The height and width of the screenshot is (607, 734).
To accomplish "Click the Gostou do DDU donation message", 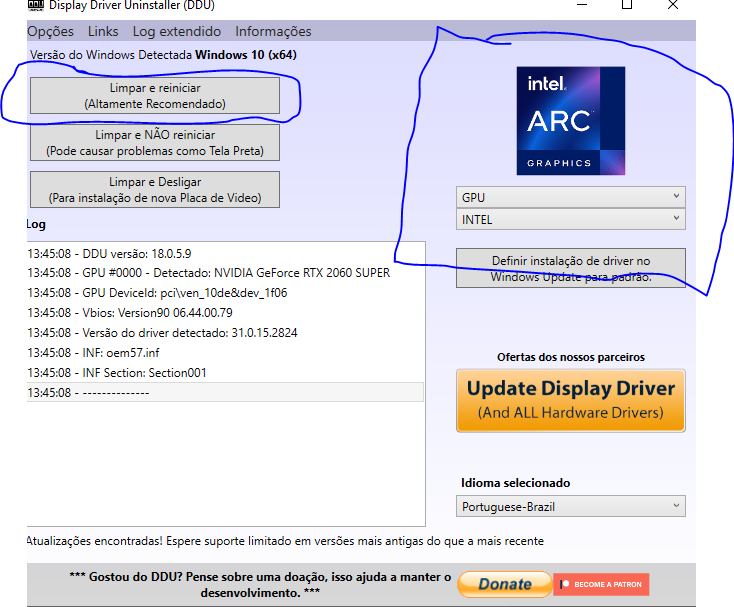I will [x=260, y=585].
